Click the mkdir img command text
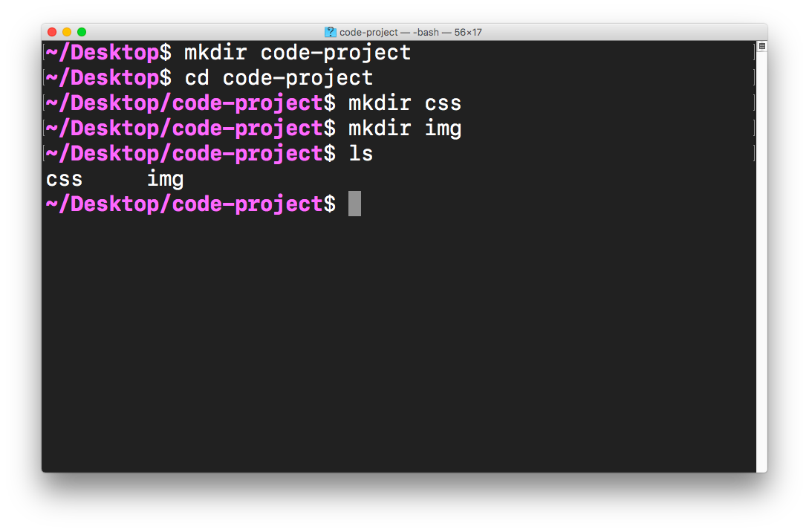The height and width of the screenshot is (532, 809). click(x=406, y=128)
